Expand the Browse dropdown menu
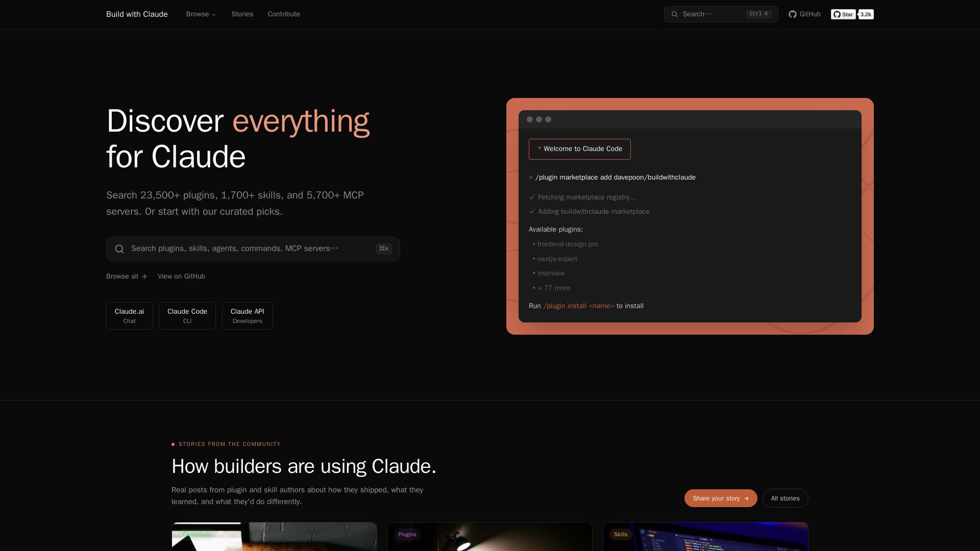The height and width of the screenshot is (551, 980). 201,14
